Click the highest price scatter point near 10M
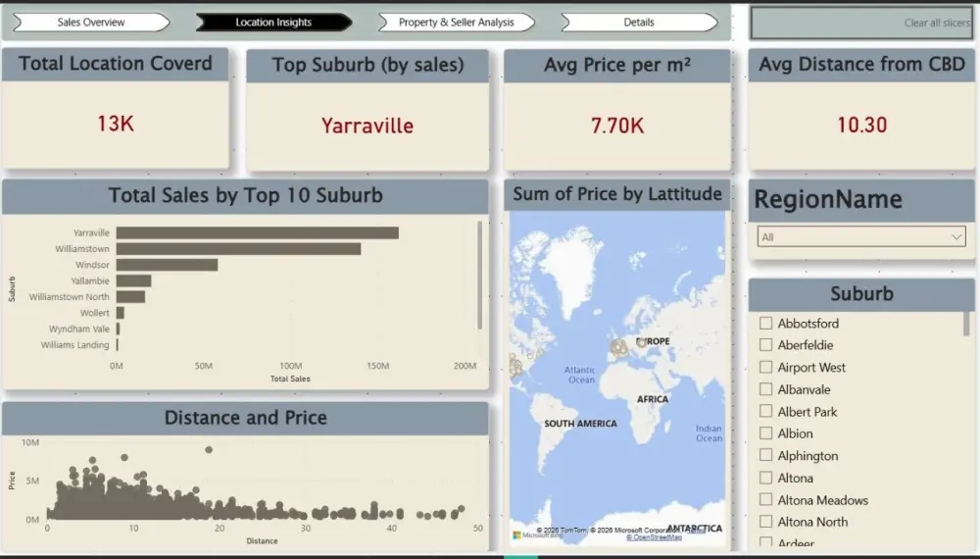Image resolution: width=980 pixels, height=559 pixels. [x=209, y=449]
